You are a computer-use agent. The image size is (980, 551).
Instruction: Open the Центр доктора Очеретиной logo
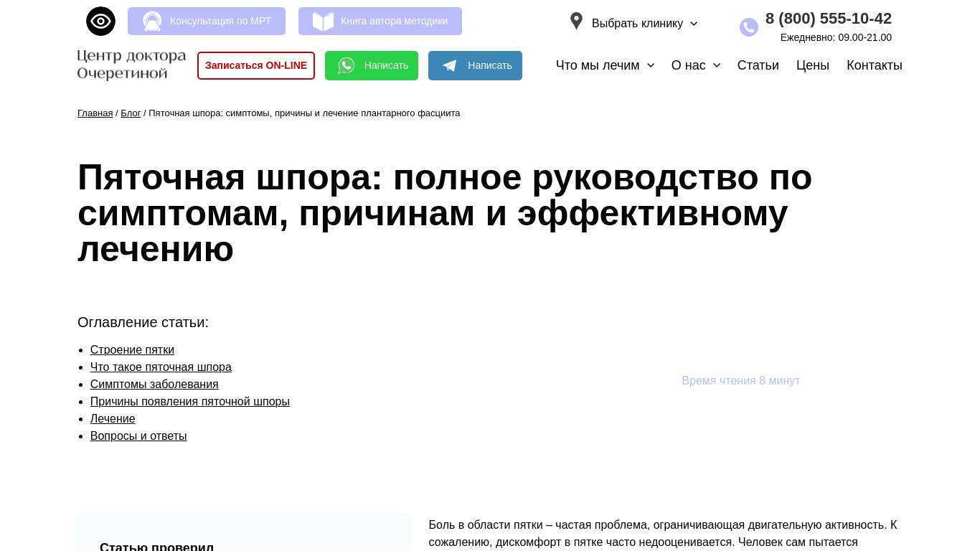(x=131, y=65)
